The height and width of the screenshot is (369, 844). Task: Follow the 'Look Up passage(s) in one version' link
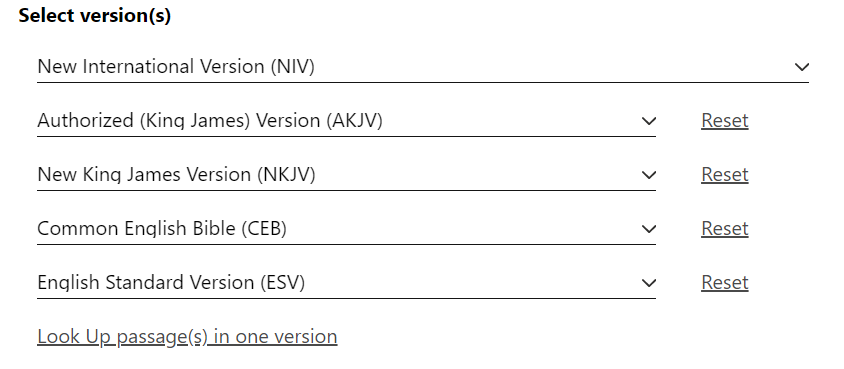coord(187,337)
